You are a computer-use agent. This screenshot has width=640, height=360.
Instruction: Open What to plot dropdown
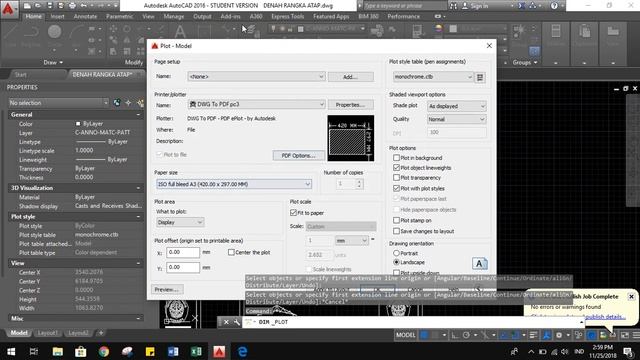coord(180,222)
